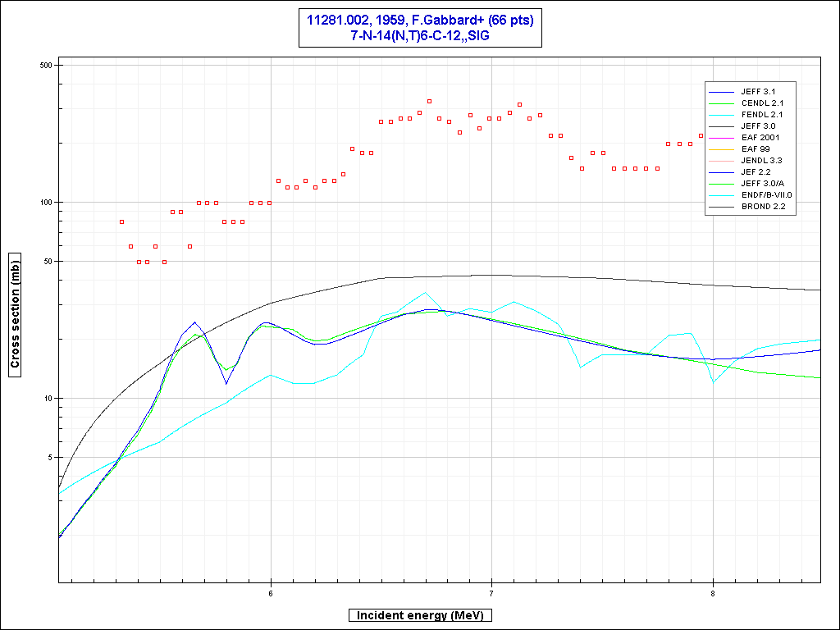Image resolution: width=840 pixels, height=630 pixels.
Task: Click the FENDL 2.1 legend label
Action: [762, 115]
